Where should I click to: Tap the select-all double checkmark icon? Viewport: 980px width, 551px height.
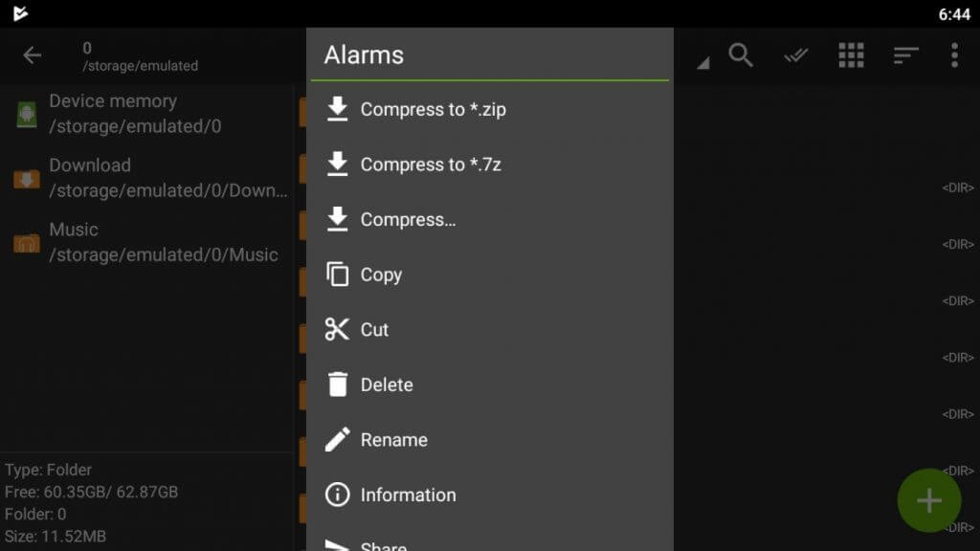click(795, 56)
